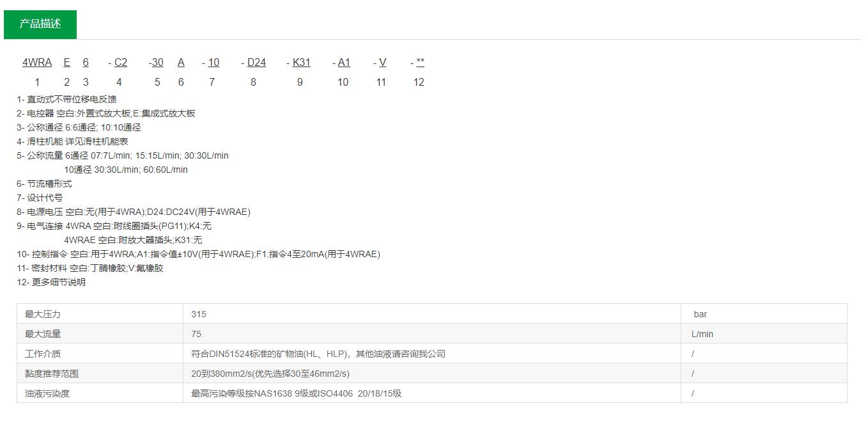Select line 4- 滑柱机能 description

coord(72,141)
